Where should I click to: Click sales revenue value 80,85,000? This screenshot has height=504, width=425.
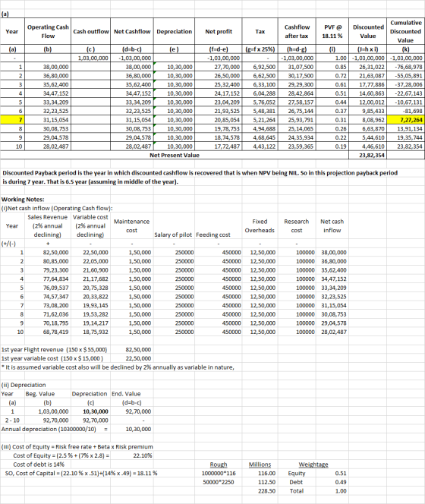[55, 261]
